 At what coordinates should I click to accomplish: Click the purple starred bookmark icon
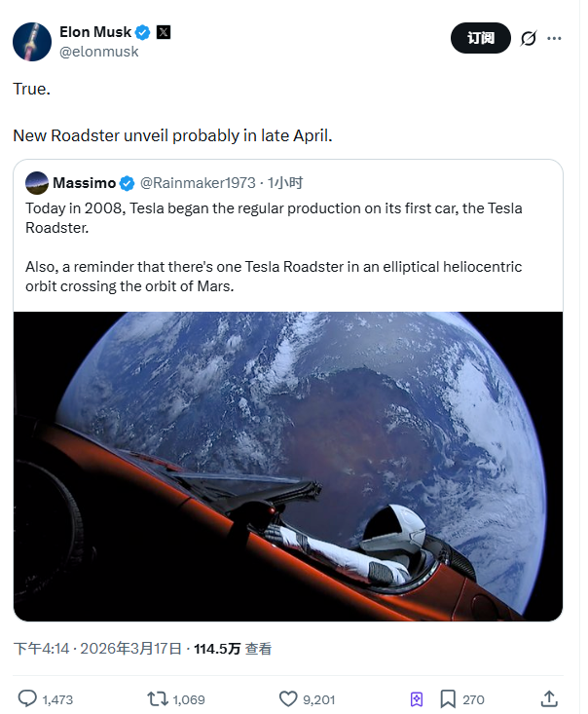(x=417, y=698)
